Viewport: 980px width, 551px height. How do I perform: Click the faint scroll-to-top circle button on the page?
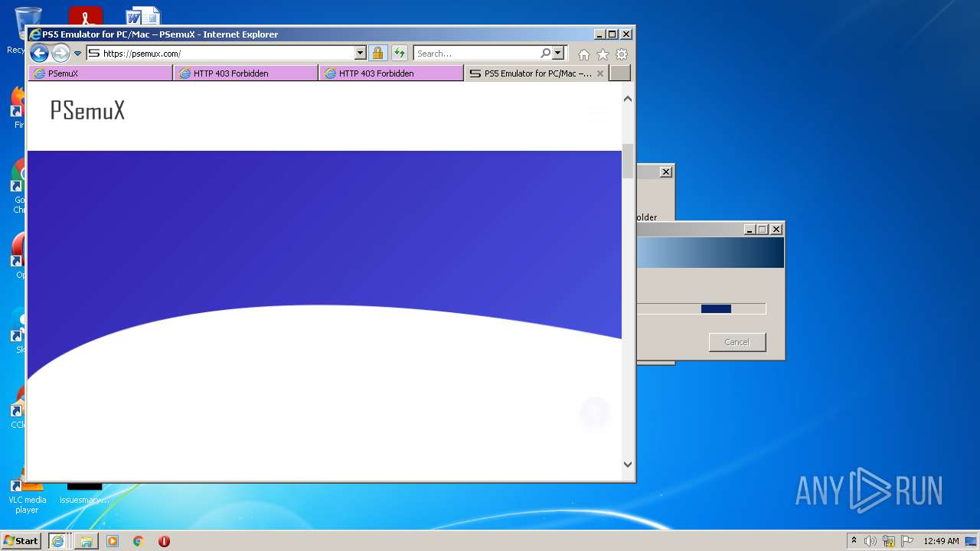tap(595, 413)
